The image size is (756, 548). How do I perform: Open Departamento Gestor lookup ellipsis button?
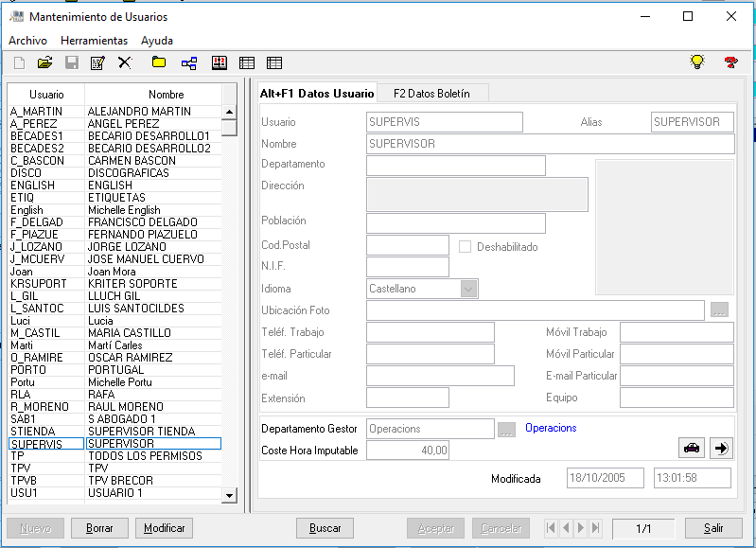click(507, 430)
